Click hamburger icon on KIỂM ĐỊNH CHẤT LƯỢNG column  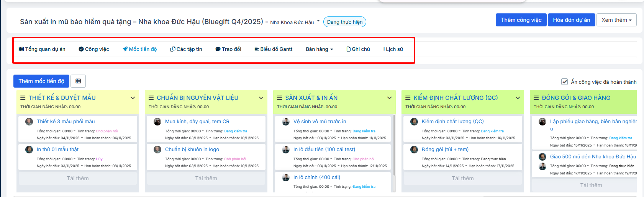408,98
